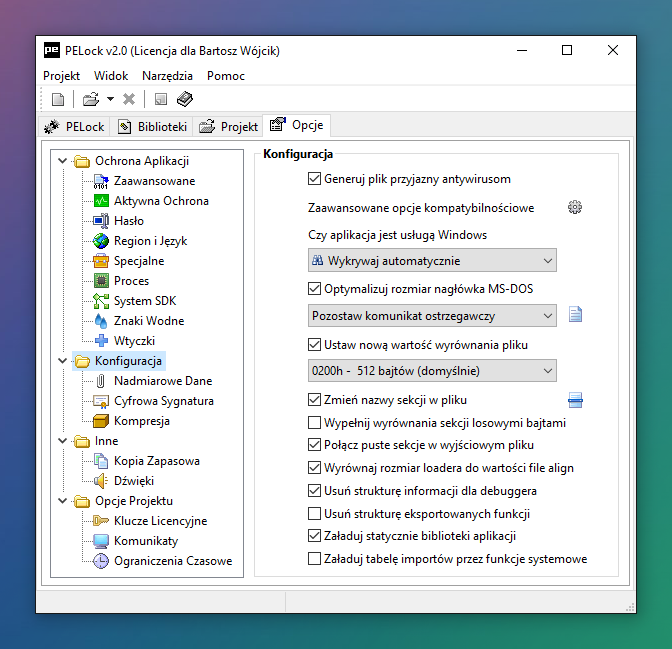Open advanced compatibility options gear icon
Viewport: 672px width, 649px height.
click(x=574, y=208)
